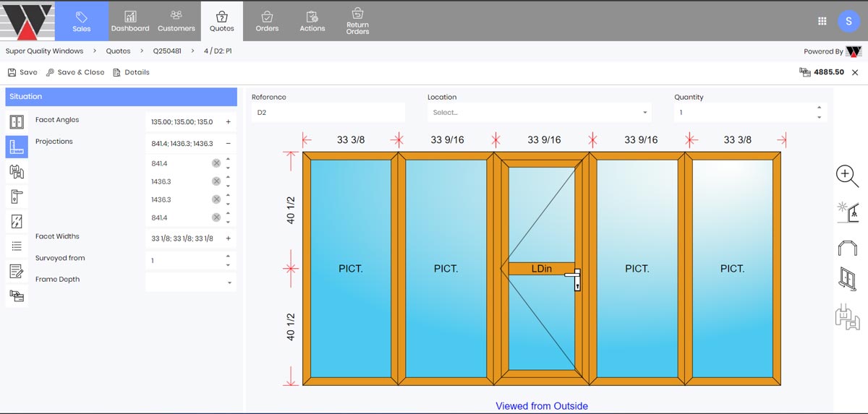Switch to inside/outside view icon

click(846, 211)
